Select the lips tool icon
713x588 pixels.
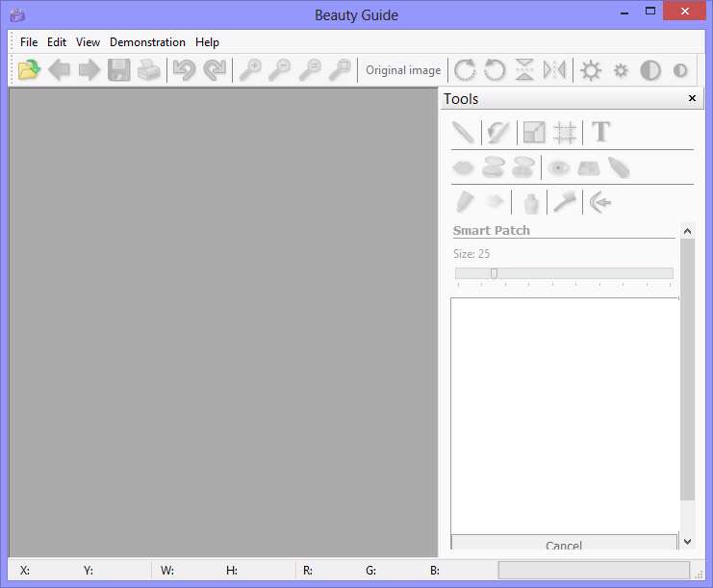point(463,168)
